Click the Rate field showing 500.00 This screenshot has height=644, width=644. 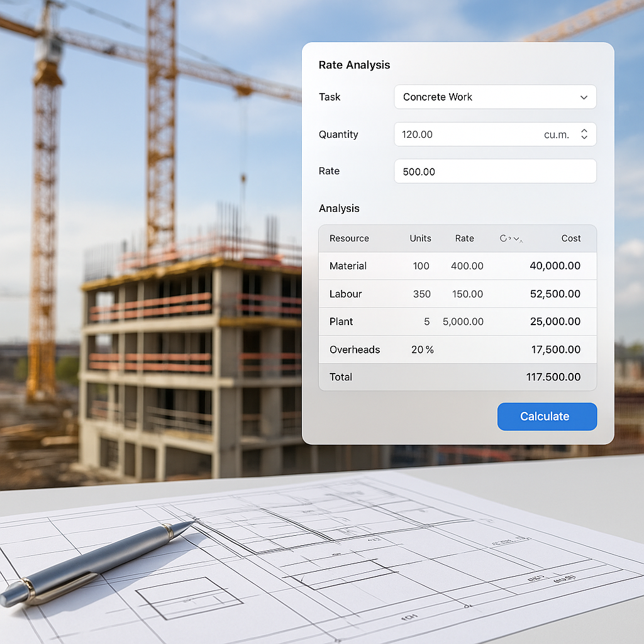coord(495,171)
